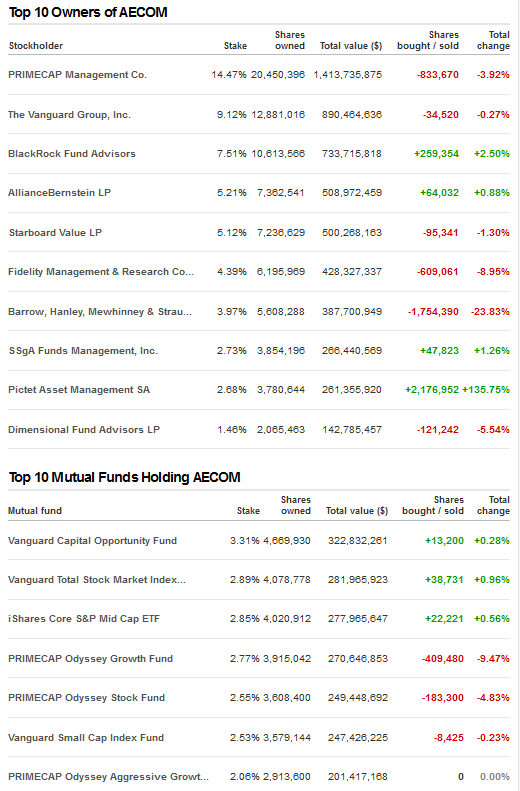This screenshot has height=791, width=520.
Task: Click Vanguard Capital Opportunity shares +13,200
Action: (444, 541)
